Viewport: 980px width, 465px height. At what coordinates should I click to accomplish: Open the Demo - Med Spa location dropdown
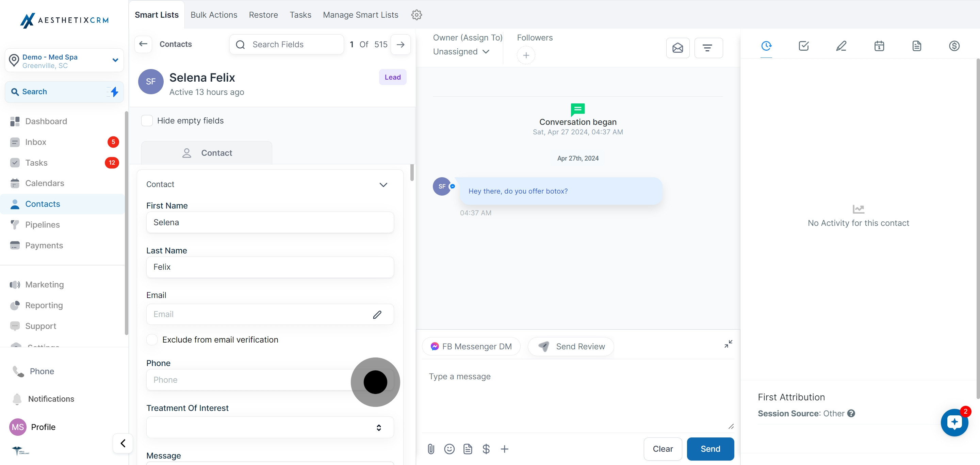(64, 61)
